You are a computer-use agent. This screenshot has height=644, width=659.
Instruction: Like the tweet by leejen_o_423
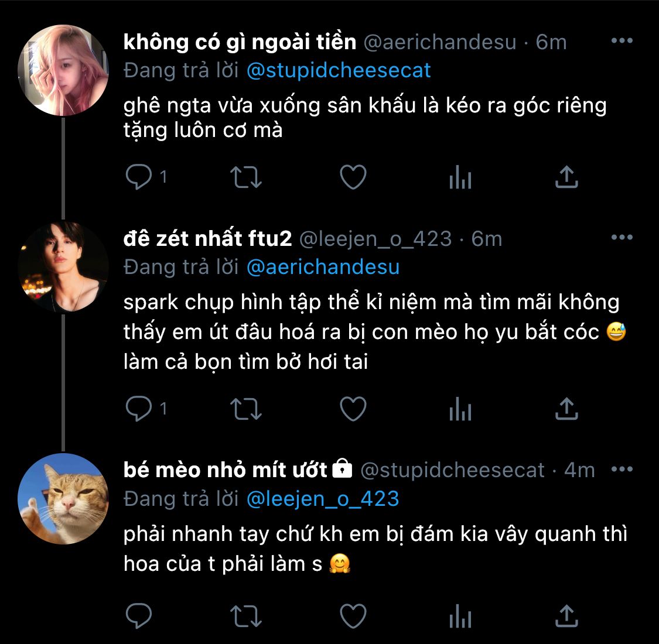(353, 409)
